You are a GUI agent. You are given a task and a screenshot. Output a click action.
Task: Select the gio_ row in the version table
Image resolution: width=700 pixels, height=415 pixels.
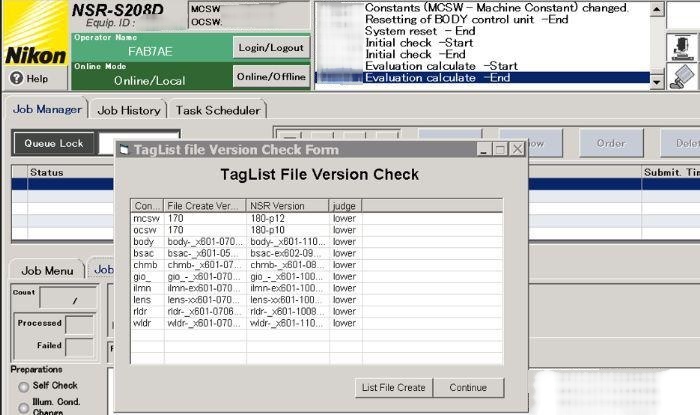pos(317,276)
